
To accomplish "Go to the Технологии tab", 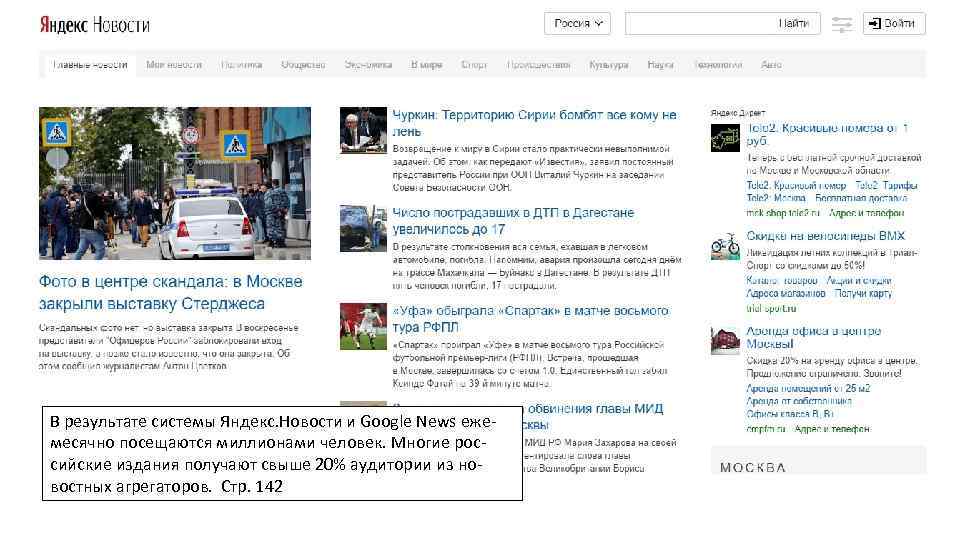I will click(x=718, y=65).
